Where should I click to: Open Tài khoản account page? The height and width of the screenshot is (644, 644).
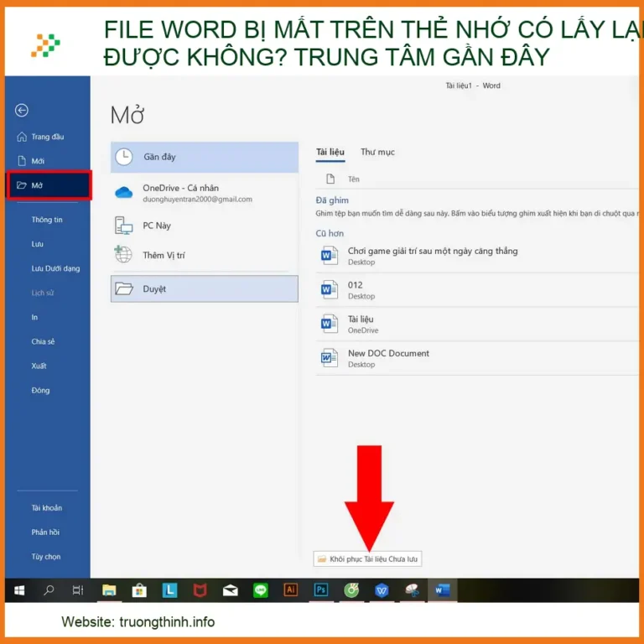click(x=47, y=508)
